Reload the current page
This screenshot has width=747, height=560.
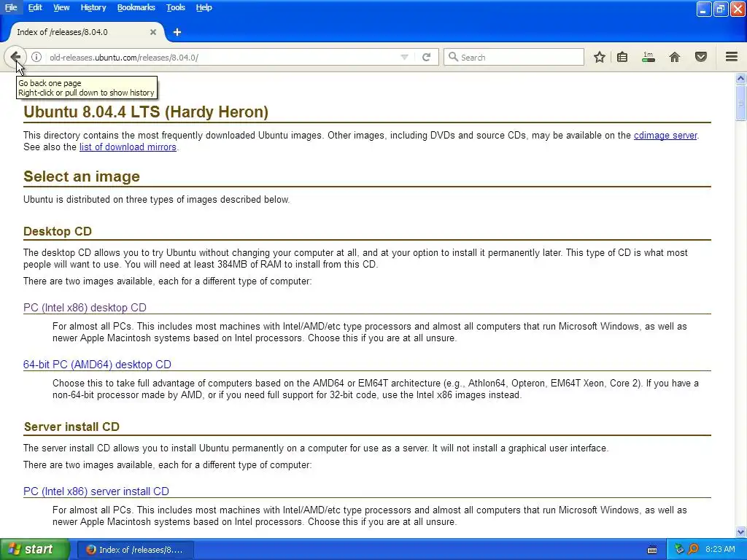click(426, 57)
